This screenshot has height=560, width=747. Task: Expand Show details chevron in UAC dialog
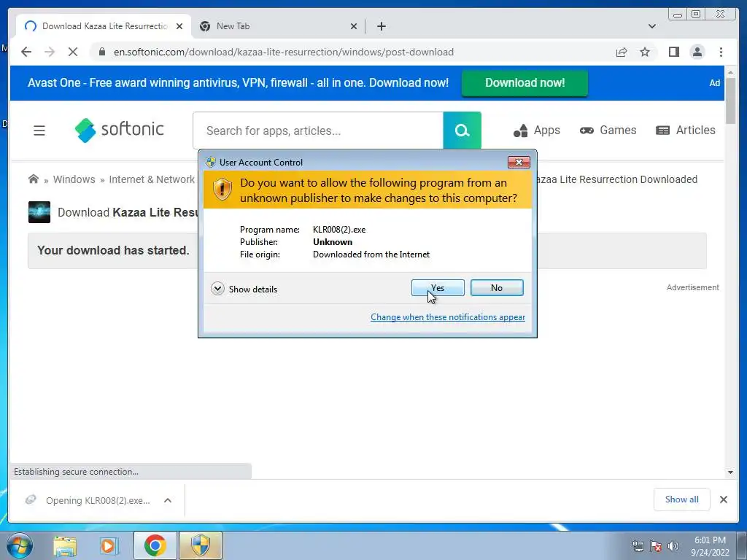217,289
